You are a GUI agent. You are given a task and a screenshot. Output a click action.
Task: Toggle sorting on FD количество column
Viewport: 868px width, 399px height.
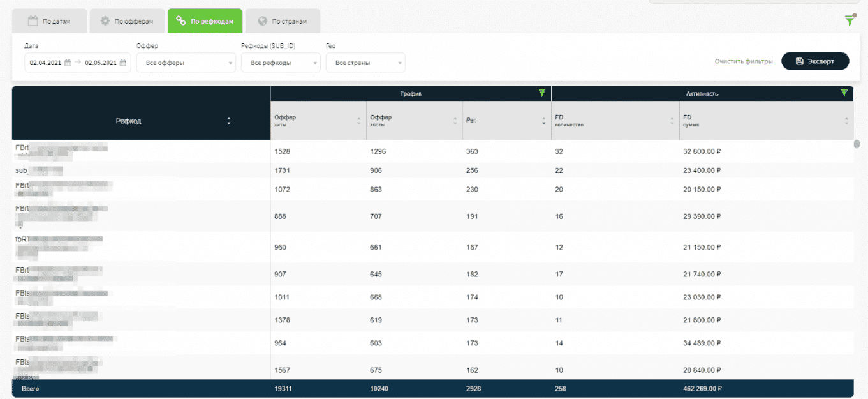[x=672, y=121]
